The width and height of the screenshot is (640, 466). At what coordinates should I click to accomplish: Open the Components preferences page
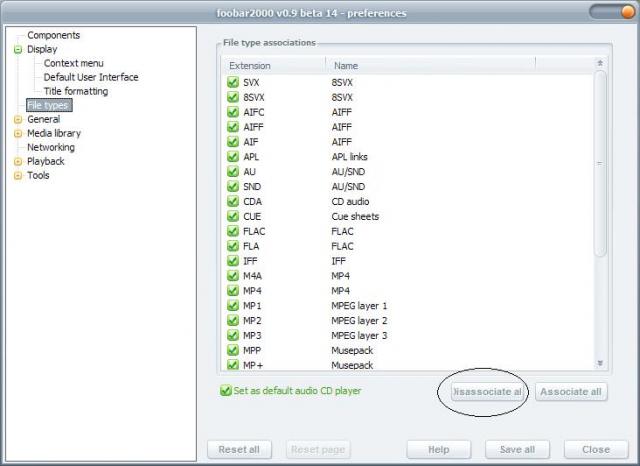pyautogui.click(x=53, y=35)
